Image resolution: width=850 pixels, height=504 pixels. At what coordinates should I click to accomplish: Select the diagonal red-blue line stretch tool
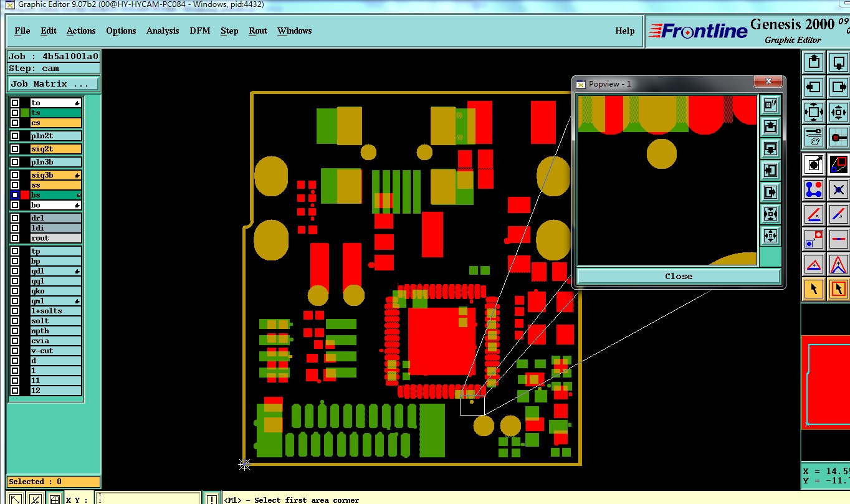(839, 214)
